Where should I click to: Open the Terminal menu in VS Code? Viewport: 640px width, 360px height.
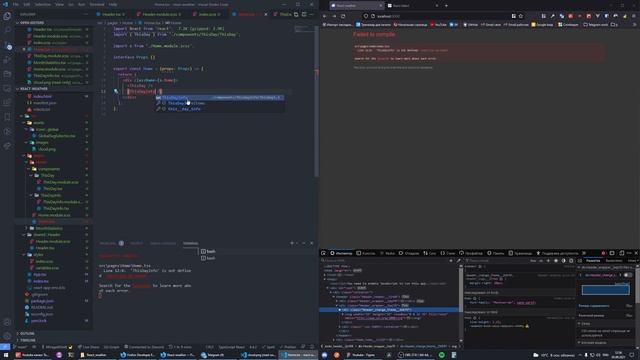pos(97,4)
